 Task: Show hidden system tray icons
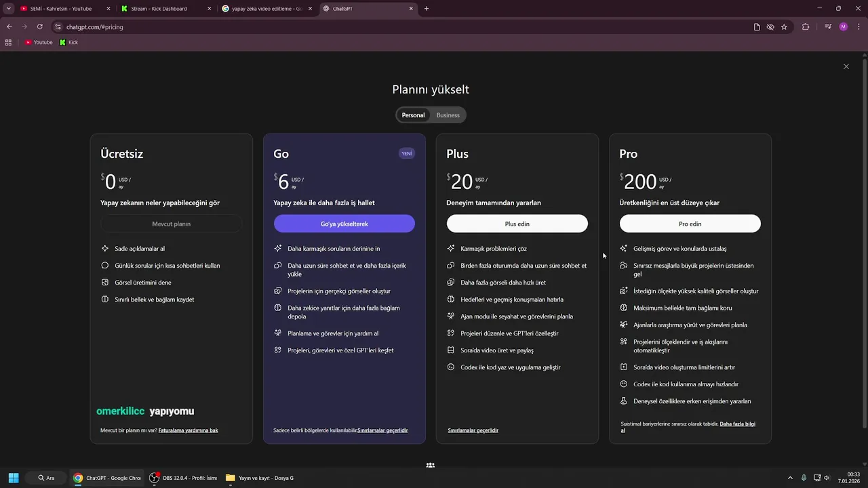pos(790,478)
